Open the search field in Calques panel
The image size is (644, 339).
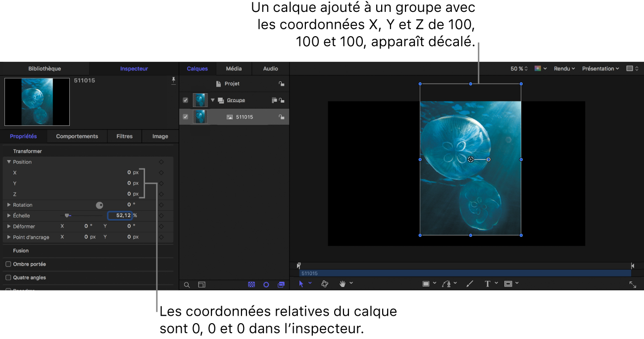click(187, 284)
